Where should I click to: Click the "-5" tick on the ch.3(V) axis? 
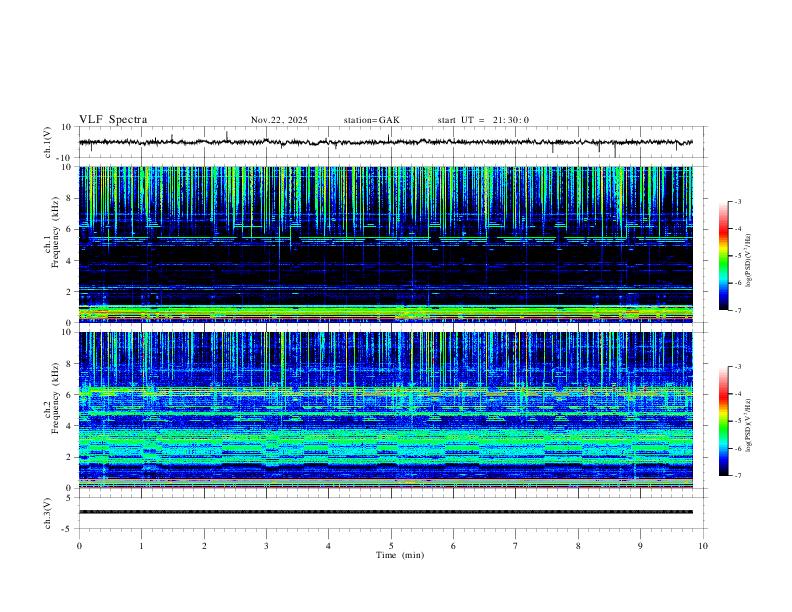tap(67, 529)
